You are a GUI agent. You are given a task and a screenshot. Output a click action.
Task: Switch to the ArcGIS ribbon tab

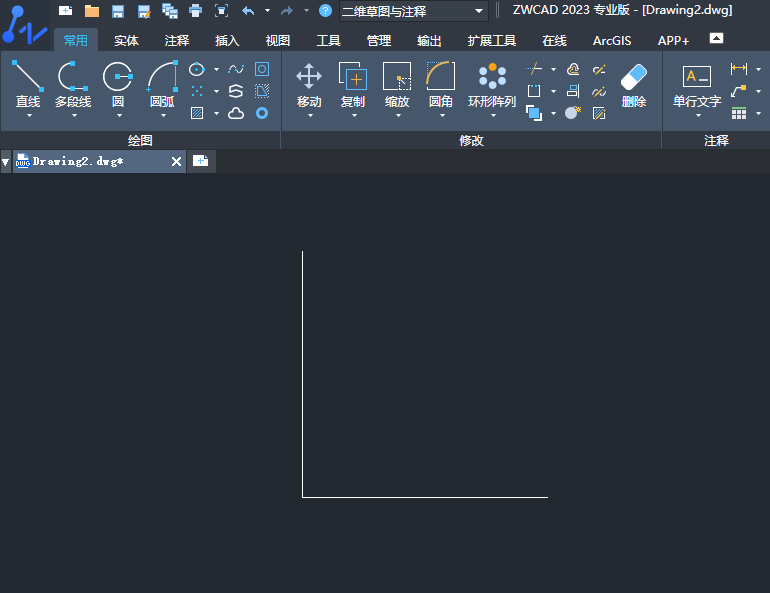click(x=612, y=41)
